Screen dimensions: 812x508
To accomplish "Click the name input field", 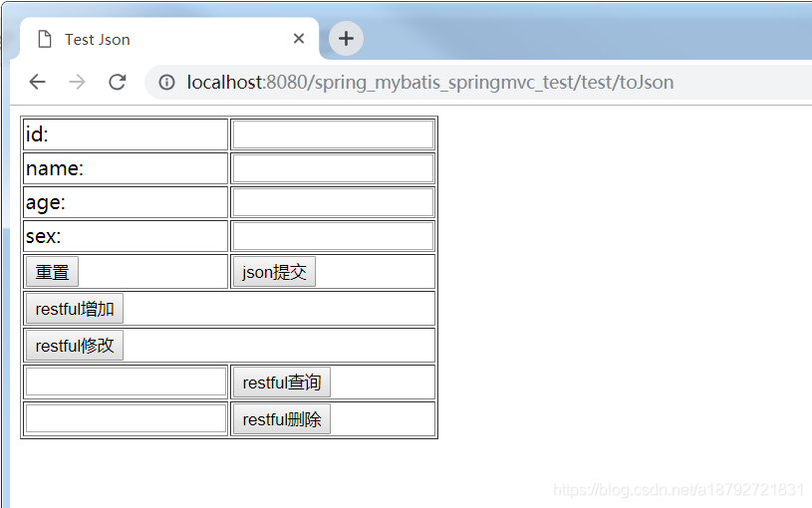I will (x=333, y=168).
